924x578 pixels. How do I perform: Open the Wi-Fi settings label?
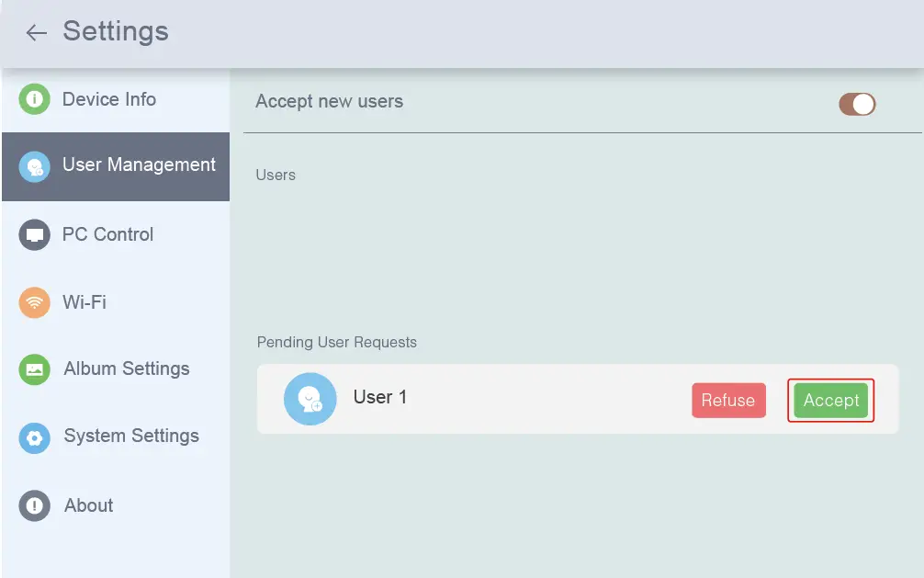pyautogui.click(x=85, y=301)
